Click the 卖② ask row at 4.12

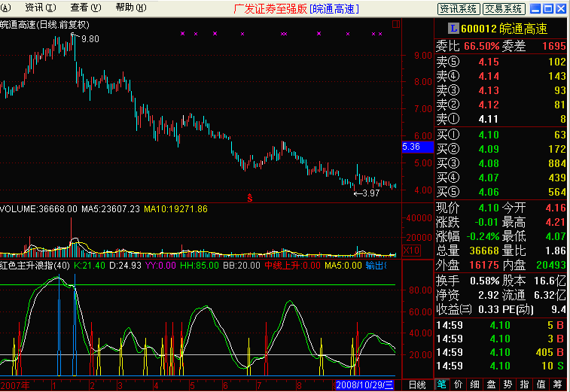[501, 105]
